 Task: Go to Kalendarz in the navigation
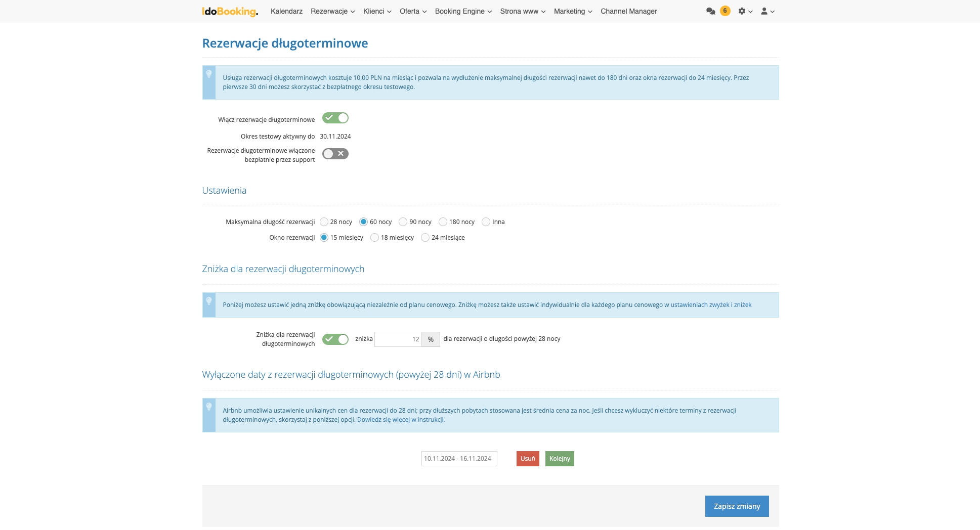(286, 11)
